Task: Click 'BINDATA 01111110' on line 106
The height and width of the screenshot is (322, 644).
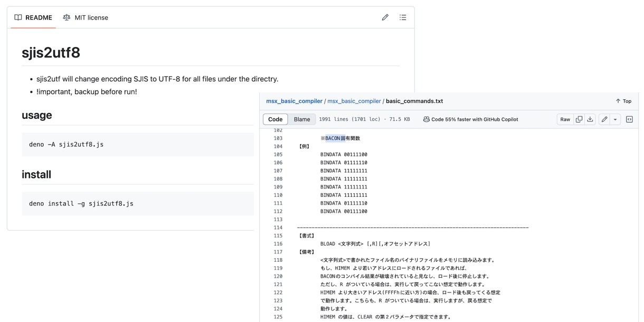Action: [x=344, y=163]
